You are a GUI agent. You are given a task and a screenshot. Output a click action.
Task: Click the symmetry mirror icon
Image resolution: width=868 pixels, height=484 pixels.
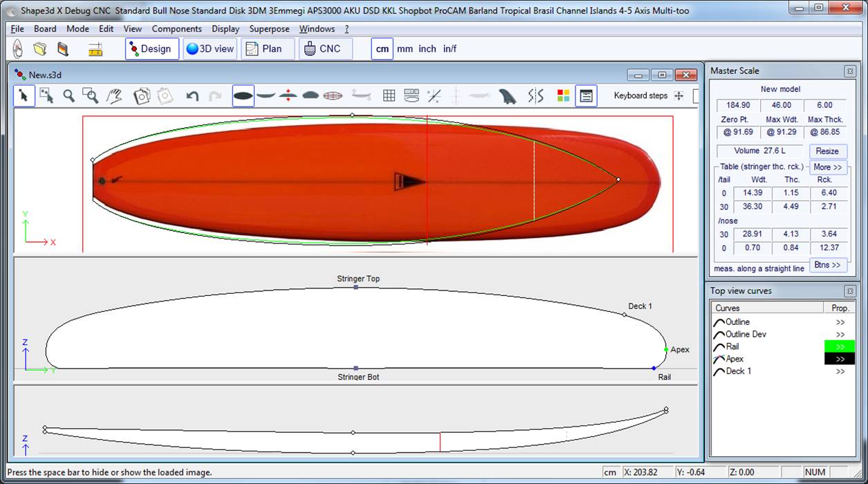tap(535, 96)
